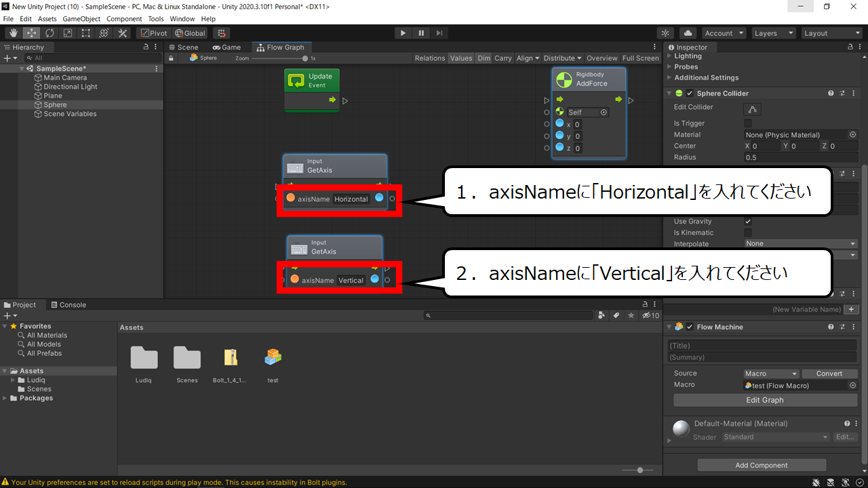Click the Pause button
This screenshot has width=868, height=488.
pyautogui.click(x=421, y=33)
